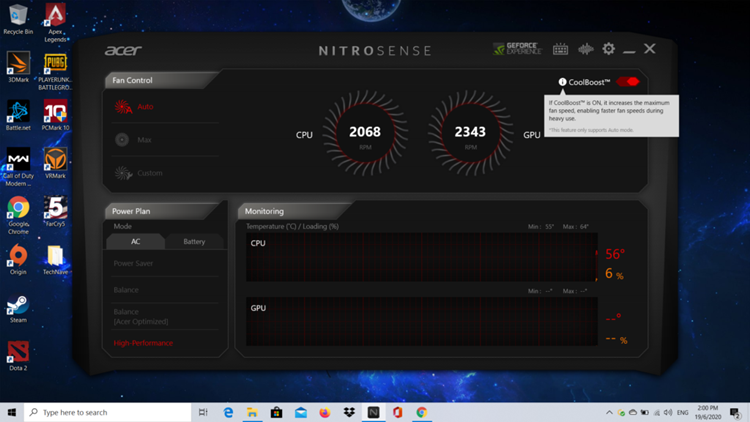750x422 pixels.
Task: Show hidden system tray icons
Action: (x=609, y=412)
